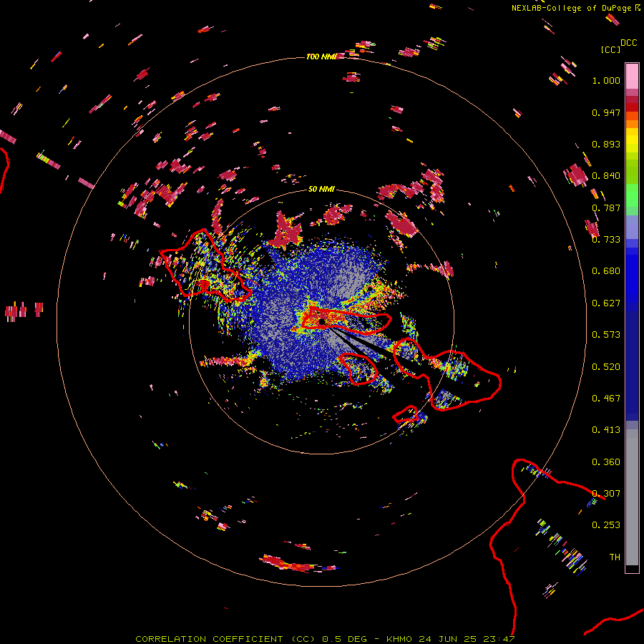Click the 0.627 legend value
644x644 pixels.
[606, 303]
